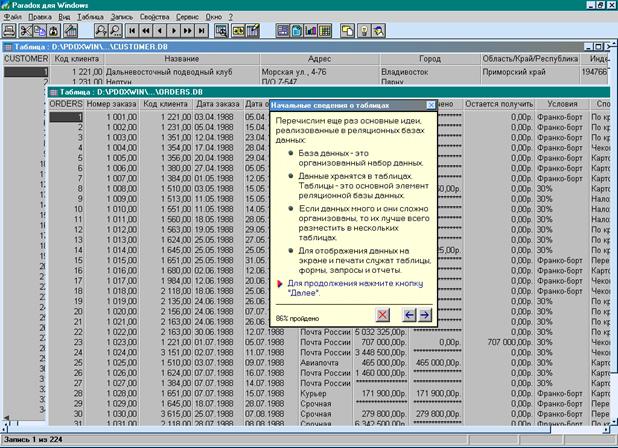Open the Restructure table tool
Screen dimensions: 618x448
coord(71,30)
